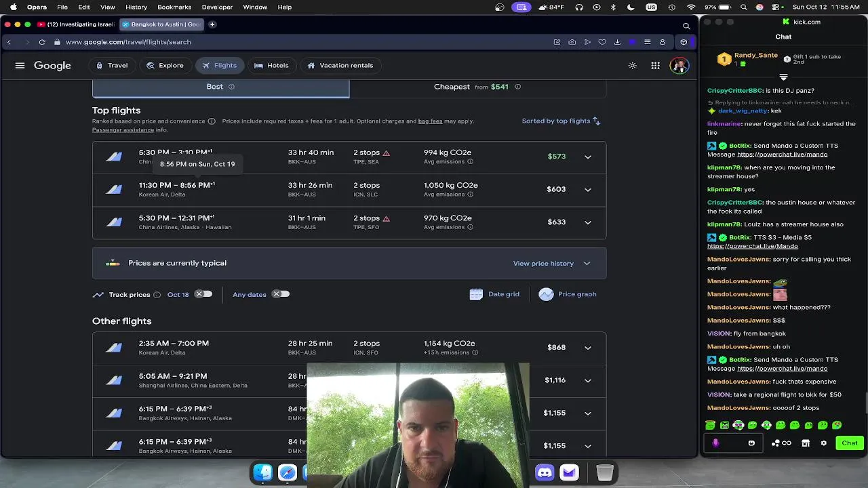Open the browser tab search magnifier
Image resolution: width=868 pixels, height=488 pixels.
point(686,26)
